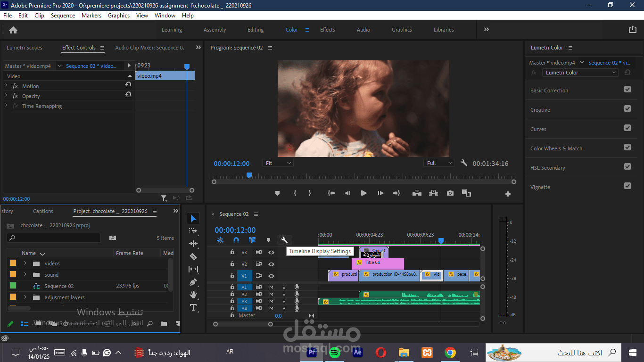The image size is (644, 362).
Task: Toggle Snap in Timeline magnet icon
Action: coord(236,240)
